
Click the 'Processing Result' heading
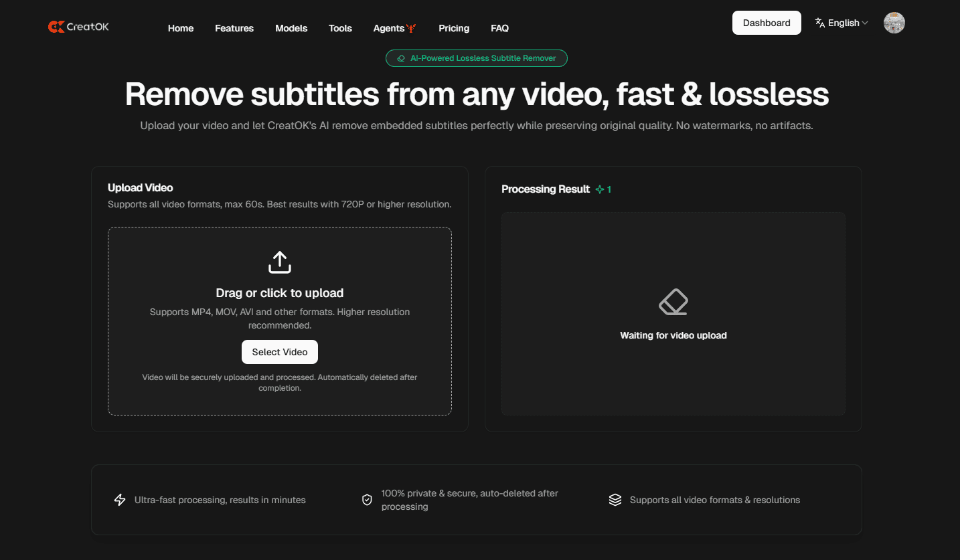click(546, 189)
